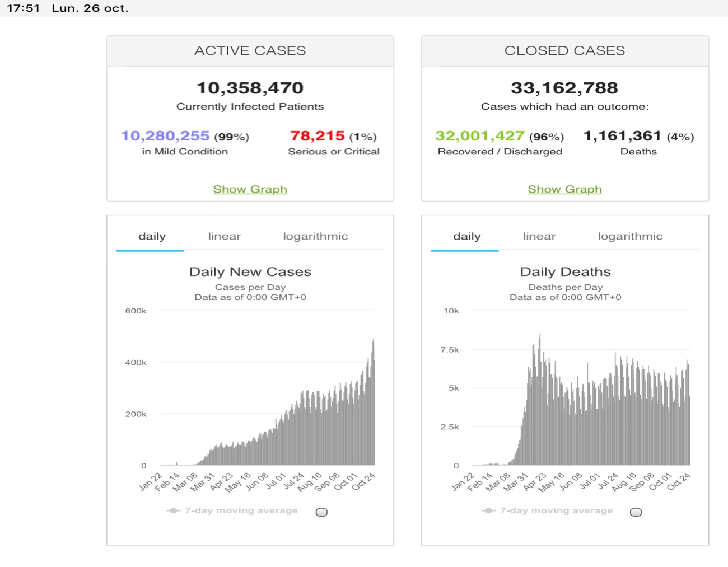
Task: Click the green recovered count 32,001,427
Action: [x=480, y=136]
